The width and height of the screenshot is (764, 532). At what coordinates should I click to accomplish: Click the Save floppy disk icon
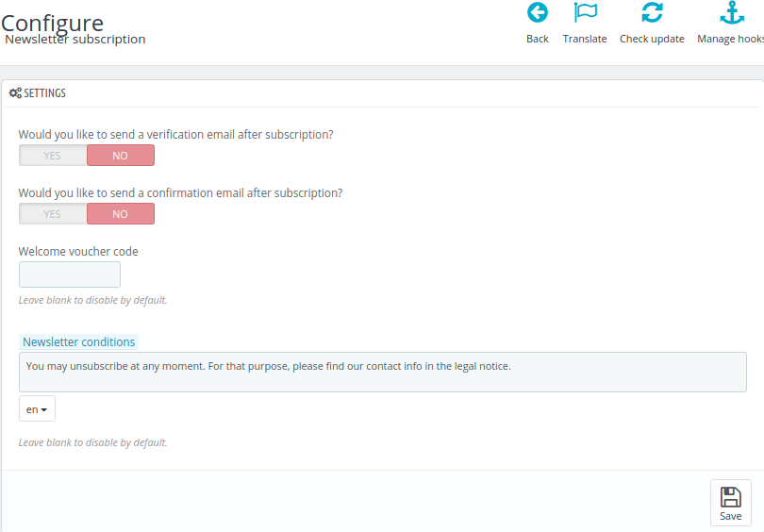[x=730, y=498]
